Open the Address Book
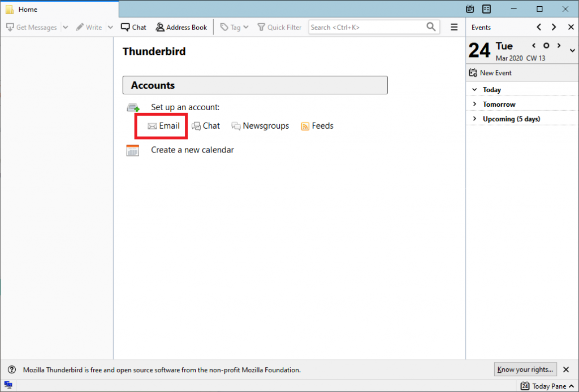 (x=182, y=27)
